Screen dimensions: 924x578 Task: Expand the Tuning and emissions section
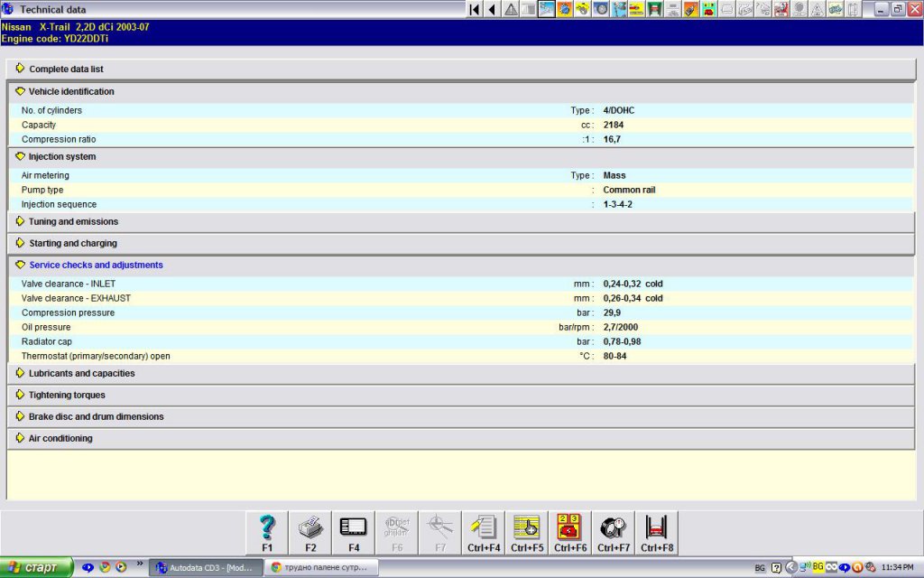point(72,221)
